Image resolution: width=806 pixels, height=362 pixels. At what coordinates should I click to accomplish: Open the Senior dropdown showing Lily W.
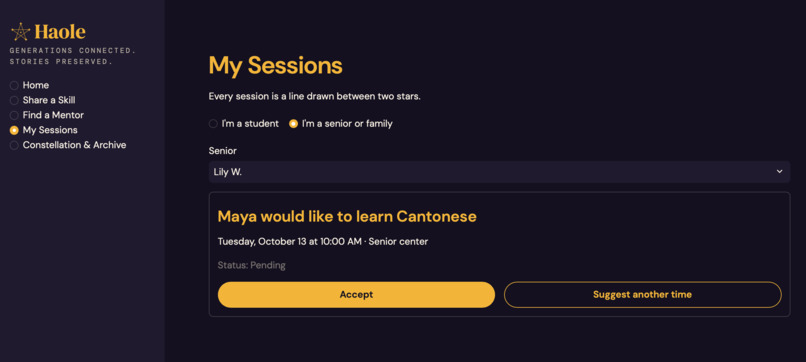pyautogui.click(x=499, y=172)
